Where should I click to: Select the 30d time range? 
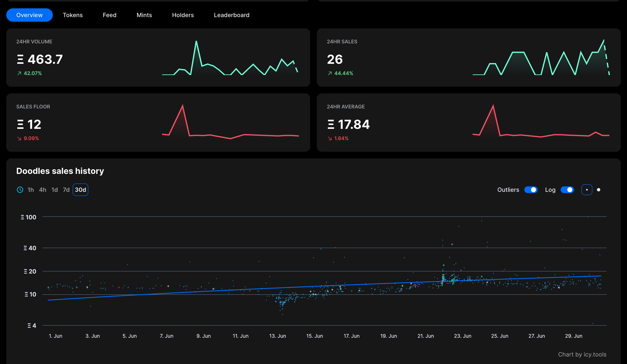(80, 190)
